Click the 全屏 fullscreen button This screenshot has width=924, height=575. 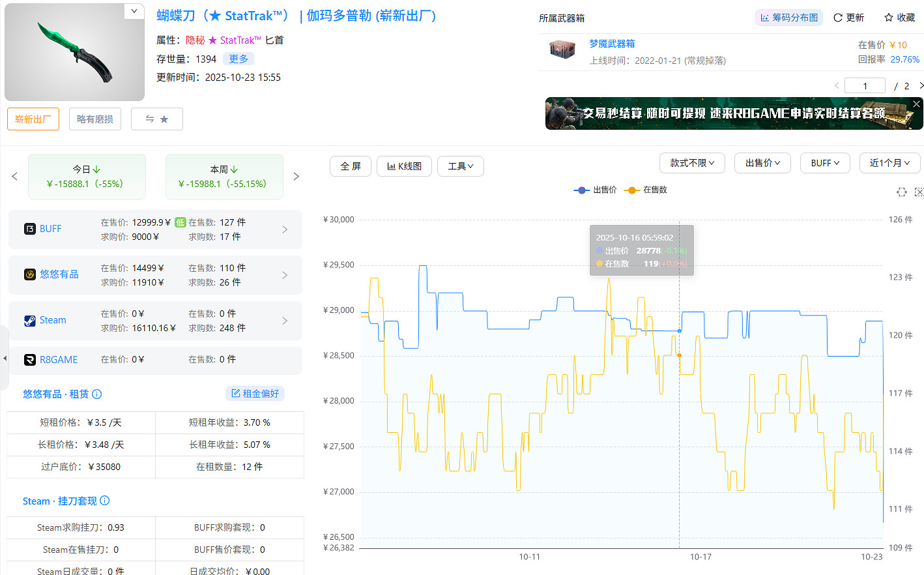pyautogui.click(x=350, y=166)
